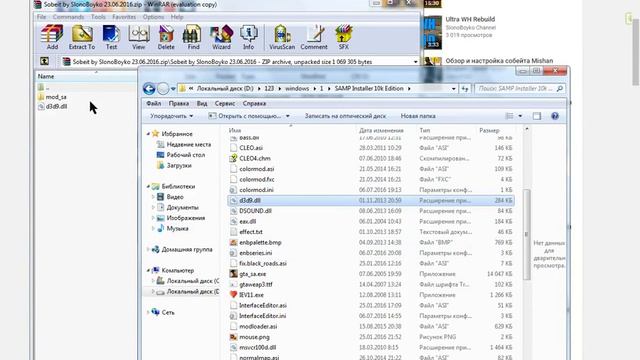
Task: Toggle the preview pane button
Action: point(537,116)
